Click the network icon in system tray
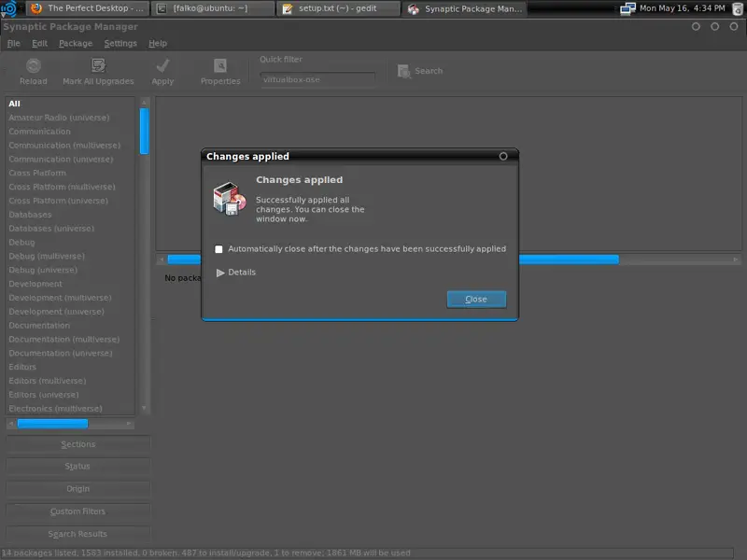Image resolution: width=747 pixels, height=560 pixels. click(625, 8)
